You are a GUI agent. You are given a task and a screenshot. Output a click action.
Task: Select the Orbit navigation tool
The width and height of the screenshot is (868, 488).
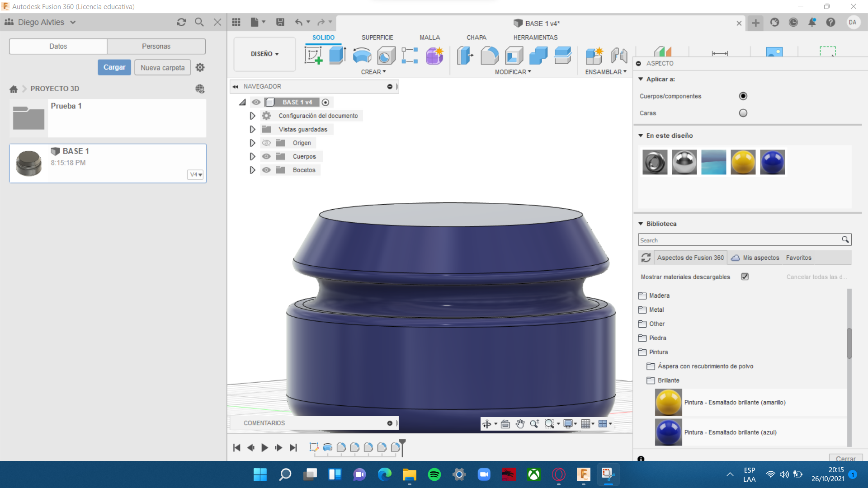(487, 424)
